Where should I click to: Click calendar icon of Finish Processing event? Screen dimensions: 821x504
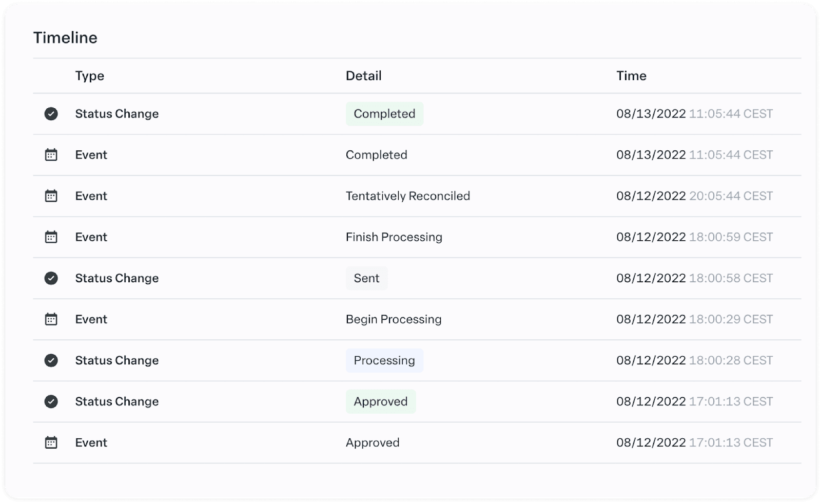(51, 237)
